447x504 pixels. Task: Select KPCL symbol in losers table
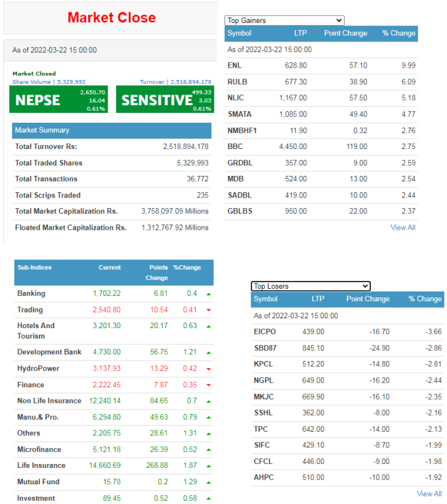(263, 364)
